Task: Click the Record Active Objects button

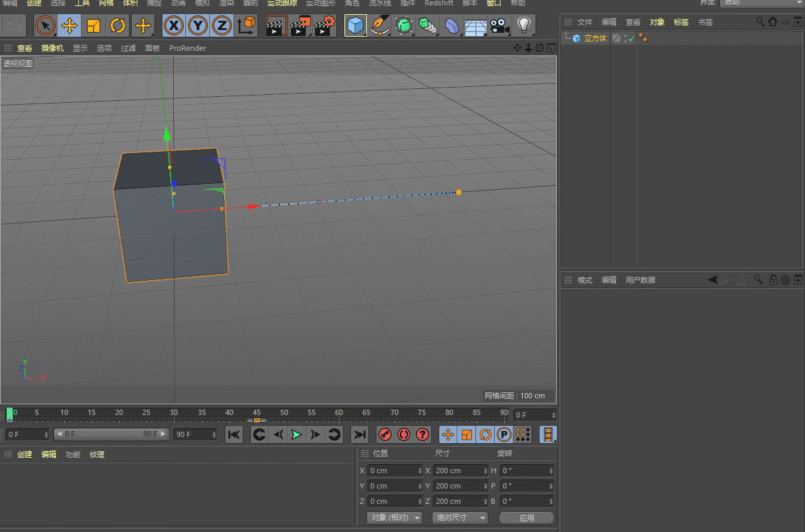Action: point(385,434)
